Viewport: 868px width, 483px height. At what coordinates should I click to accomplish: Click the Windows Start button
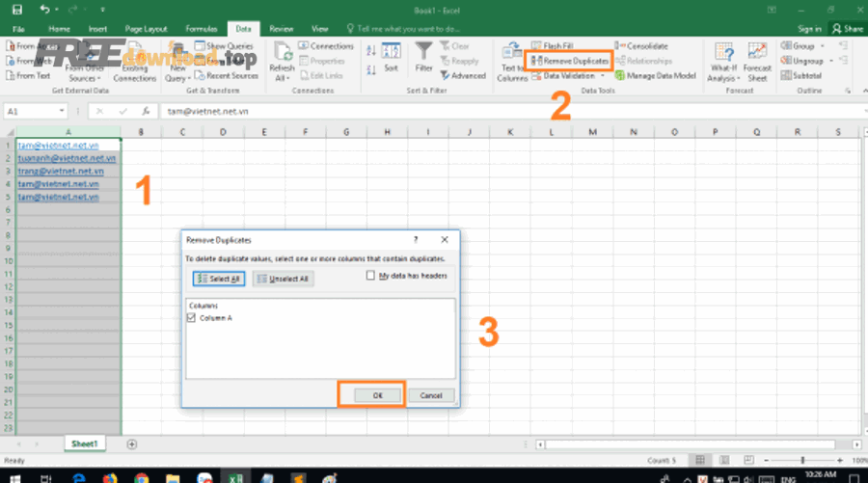click(14, 478)
